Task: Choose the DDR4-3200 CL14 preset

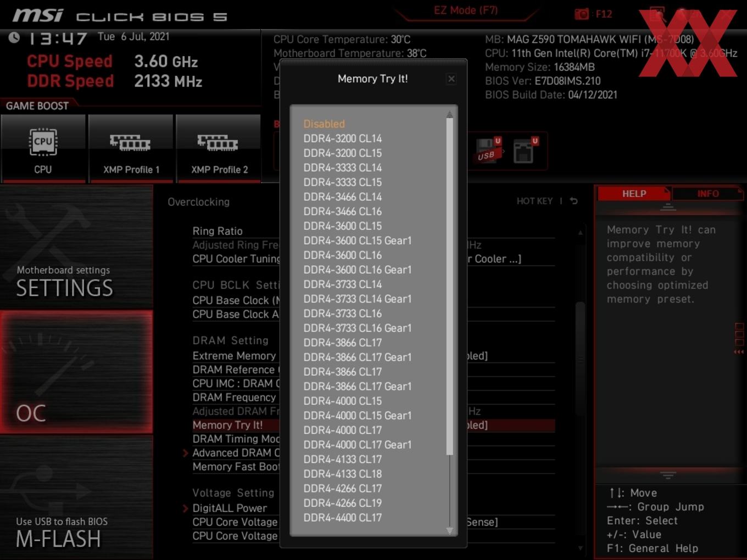Action: [343, 138]
